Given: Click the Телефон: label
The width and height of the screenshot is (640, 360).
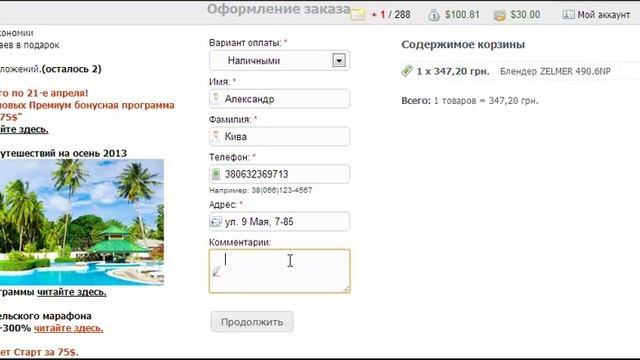Looking at the screenshot, I should [229, 157].
